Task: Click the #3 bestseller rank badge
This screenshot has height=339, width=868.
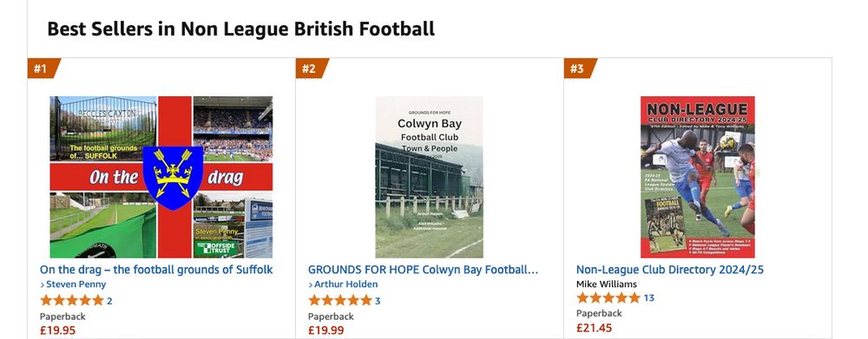Action: coord(579,68)
